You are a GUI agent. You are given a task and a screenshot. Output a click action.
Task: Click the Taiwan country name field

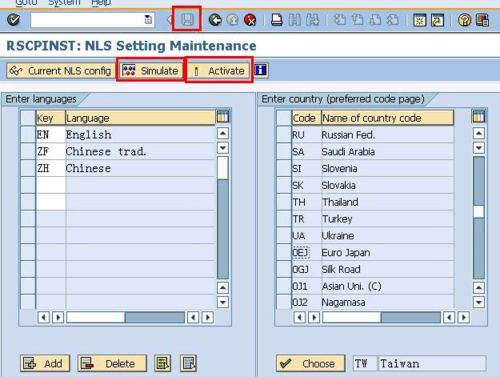pos(432,363)
